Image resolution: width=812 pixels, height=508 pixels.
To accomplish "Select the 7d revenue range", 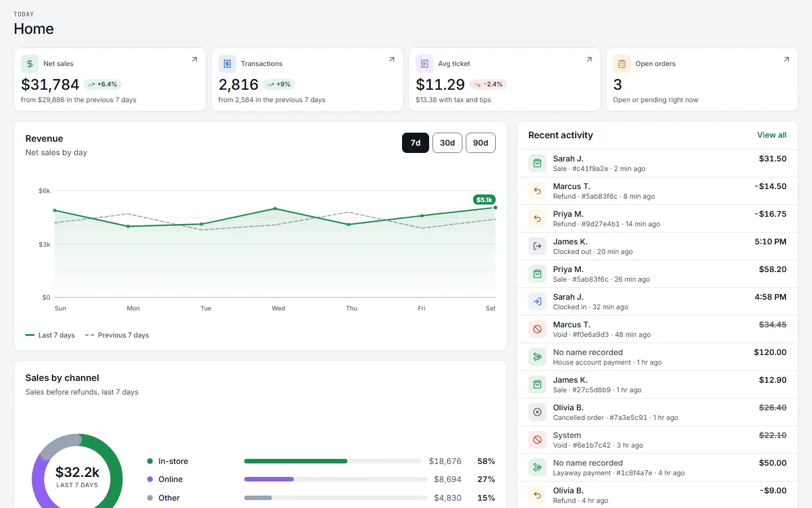I will click(x=416, y=143).
